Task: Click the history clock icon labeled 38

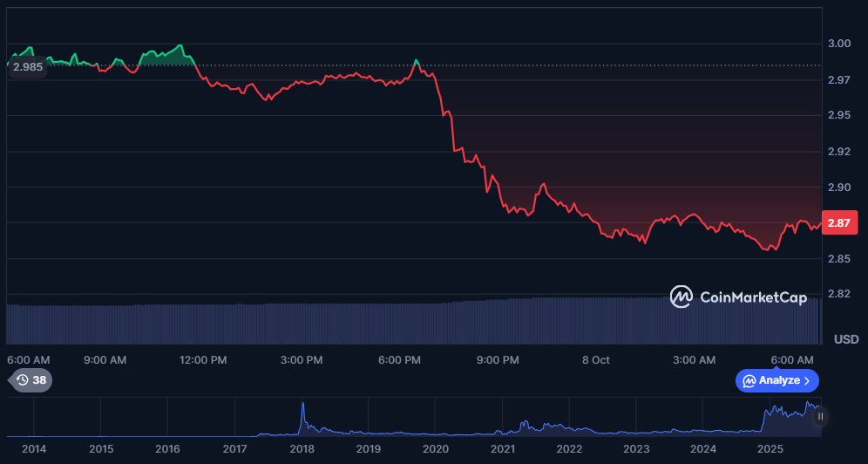Action: click(x=22, y=380)
